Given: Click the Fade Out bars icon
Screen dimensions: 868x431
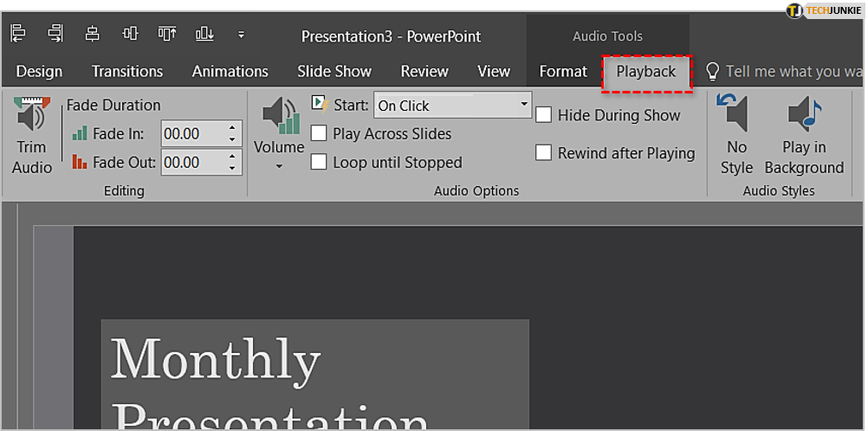Looking at the screenshot, I should coord(81,162).
